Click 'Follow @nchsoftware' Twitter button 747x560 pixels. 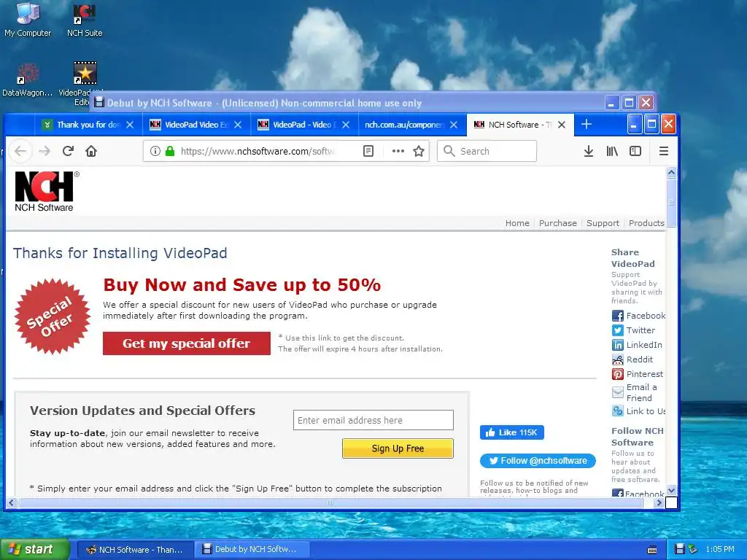pyautogui.click(x=538, y=461)
